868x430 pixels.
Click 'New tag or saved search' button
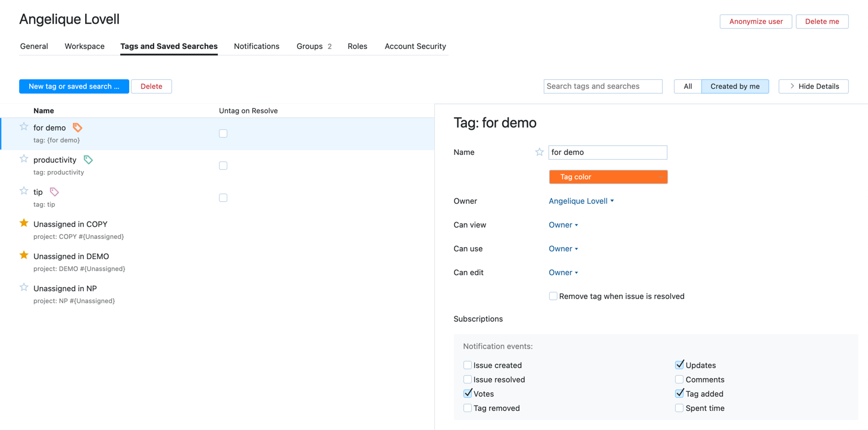(74, 86)
